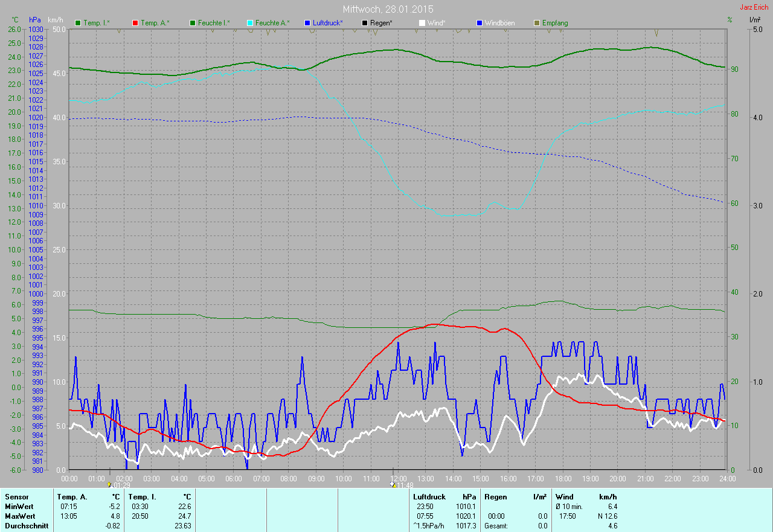The image size is (773, 532).
Task: Click the Durchschnitt row label
Action: pos(26,526)
